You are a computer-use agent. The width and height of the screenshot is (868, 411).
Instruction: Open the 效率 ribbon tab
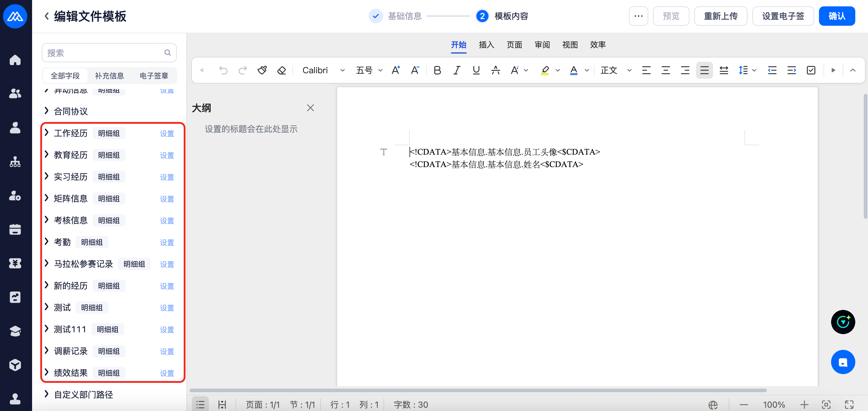pos(598,45)
